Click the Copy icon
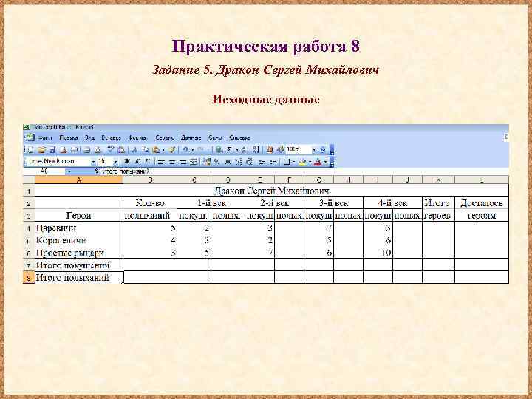532x399 pixels. click(x=145, y=149)
